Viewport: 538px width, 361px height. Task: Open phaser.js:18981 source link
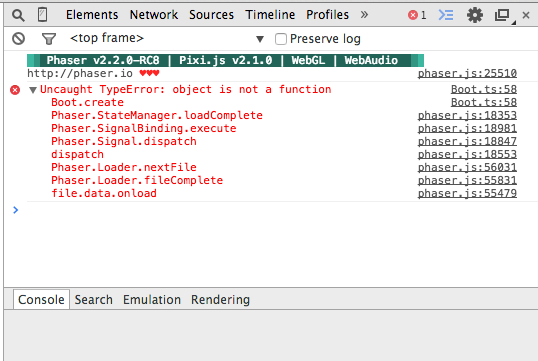[467, 129]
